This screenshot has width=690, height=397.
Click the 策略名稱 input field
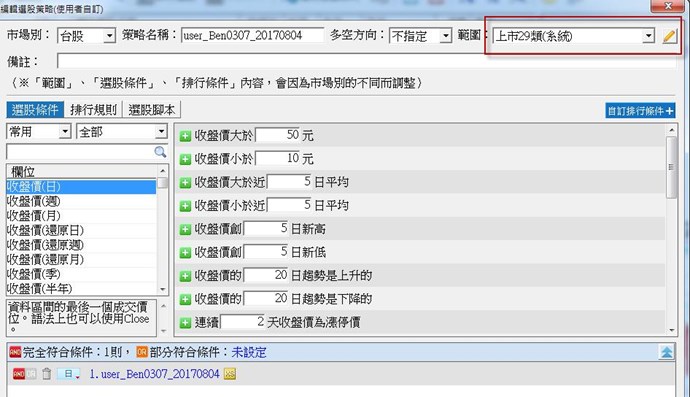tap(252, 35)
